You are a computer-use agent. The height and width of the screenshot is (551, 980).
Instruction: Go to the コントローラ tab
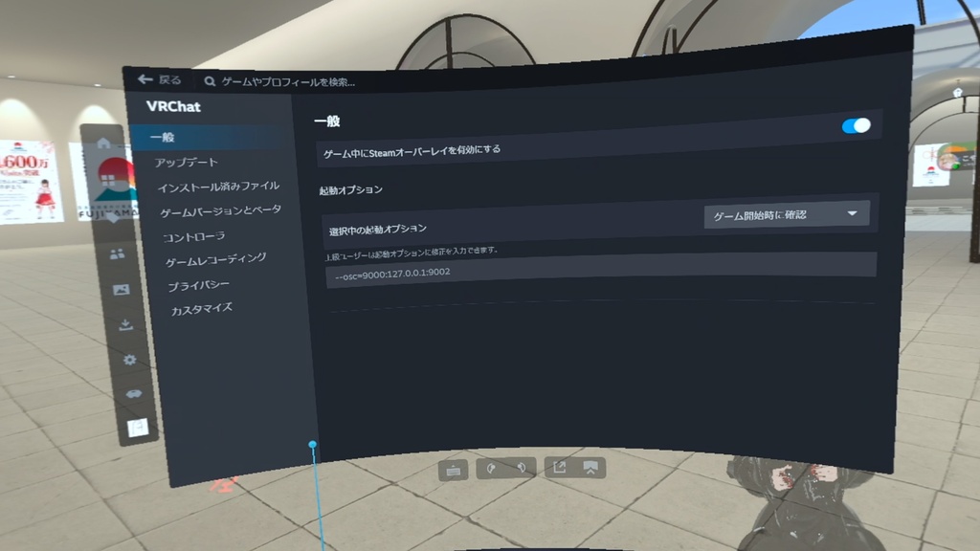[x=193, y=237]
